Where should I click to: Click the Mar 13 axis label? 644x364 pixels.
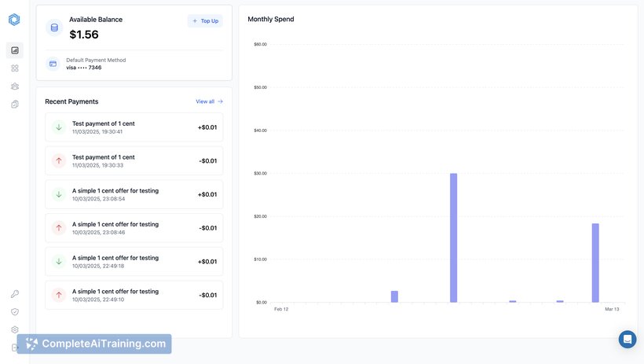click(612, 309)
